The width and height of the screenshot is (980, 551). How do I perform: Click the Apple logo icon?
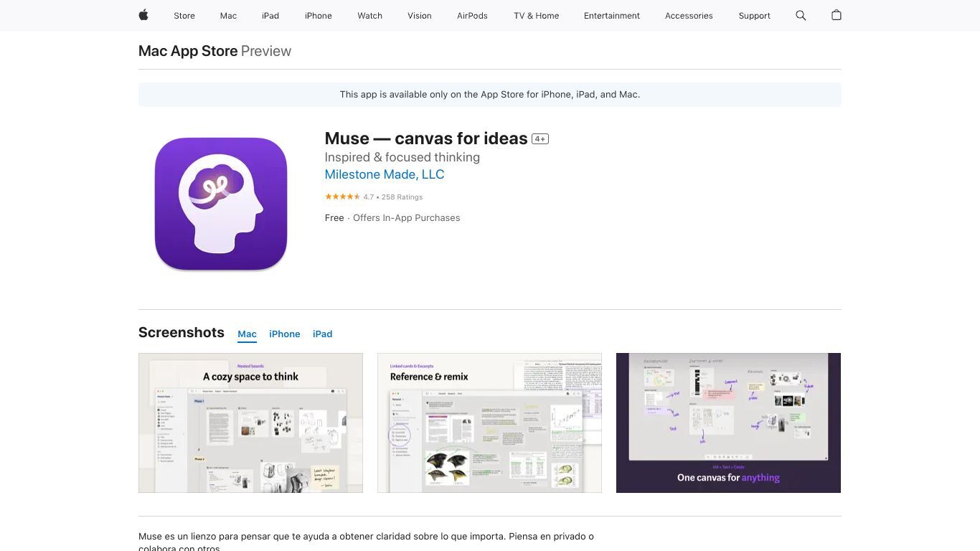[x=143, y=15]
